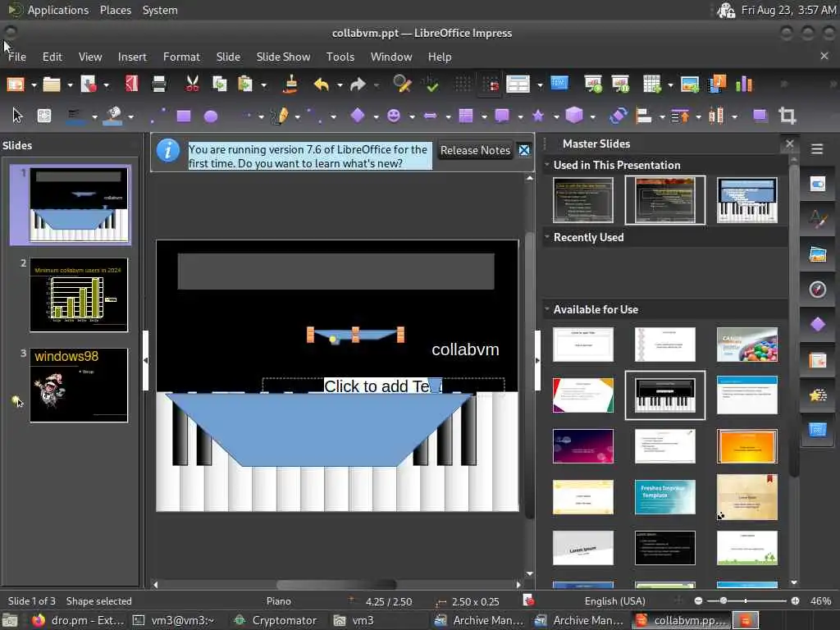Image resolution: width=840 pixels, height=630 pixels.
Task: Insert a text box
Action: [559, 84]
